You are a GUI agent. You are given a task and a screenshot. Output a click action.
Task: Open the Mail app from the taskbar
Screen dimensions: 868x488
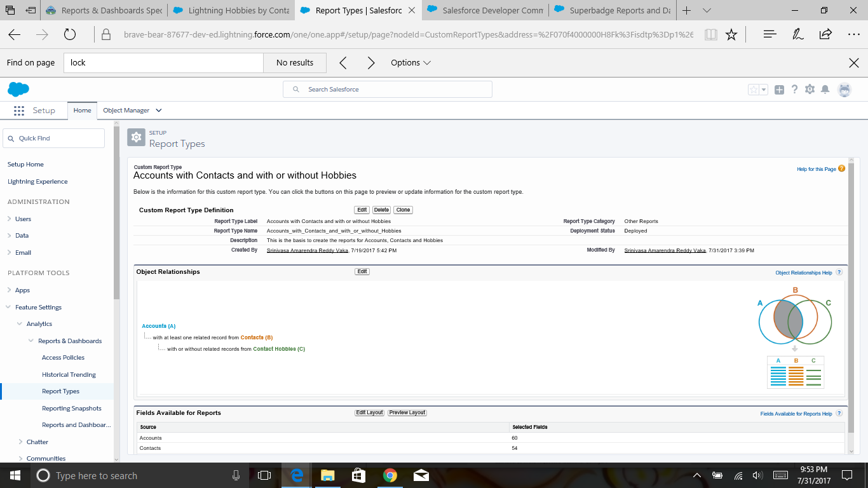click(x=421, y=475)
